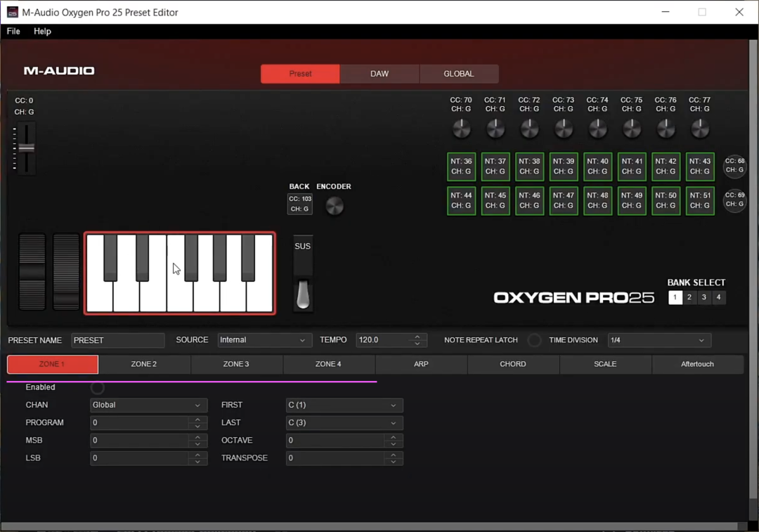Viewport: 759px width, 532px height.
Task: Click the PRESET NAME field
Action: 117,340
